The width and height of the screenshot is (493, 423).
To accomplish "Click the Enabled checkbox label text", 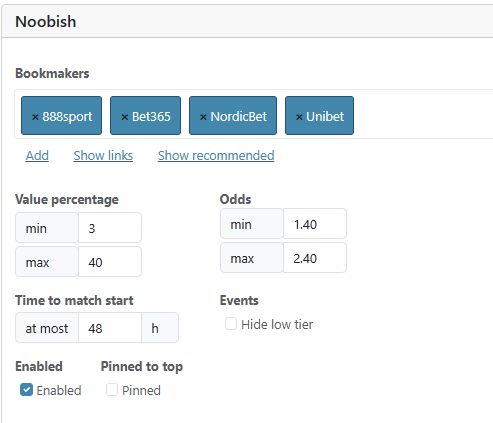I will coord(59,390).
